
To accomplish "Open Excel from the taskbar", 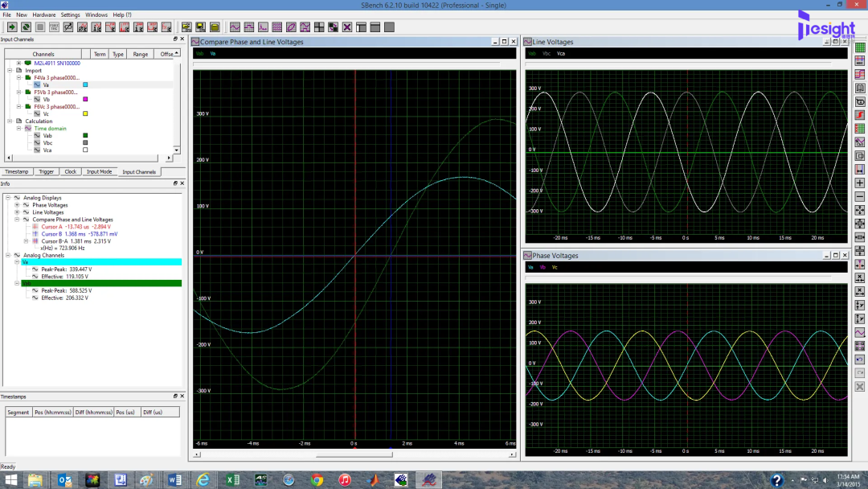I will tap(232, 479).
